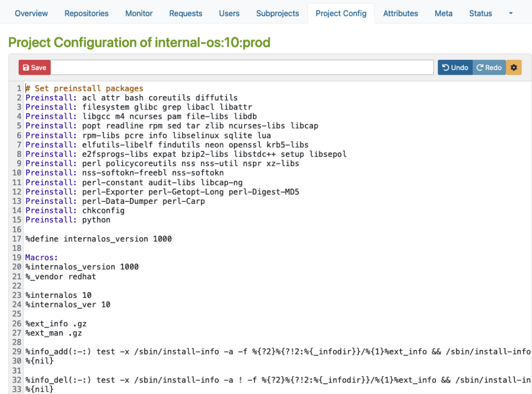Click the text field beside Save
This screenshot has height=394, width=532.
point(242,67)
